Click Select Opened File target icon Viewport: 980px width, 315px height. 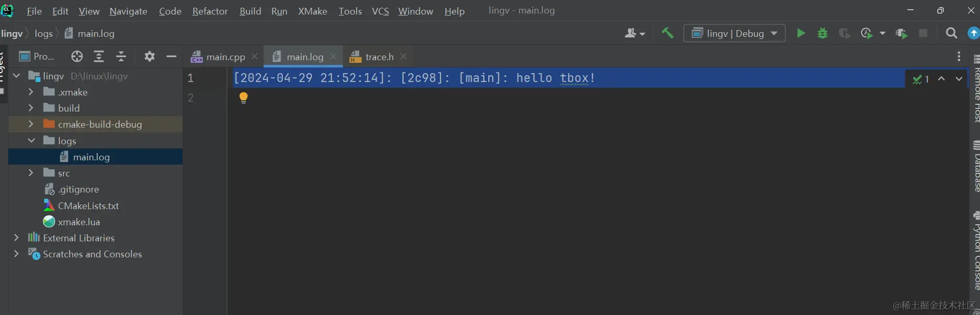pos(77,57)
